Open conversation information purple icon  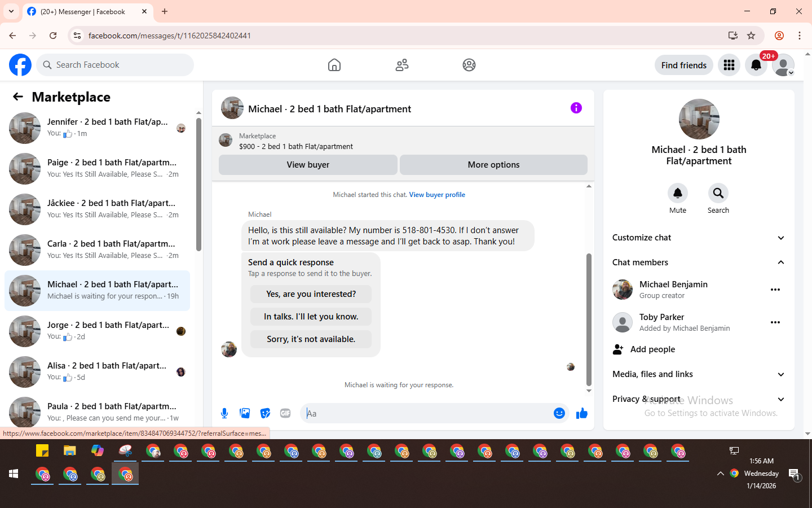pos(576,108)
